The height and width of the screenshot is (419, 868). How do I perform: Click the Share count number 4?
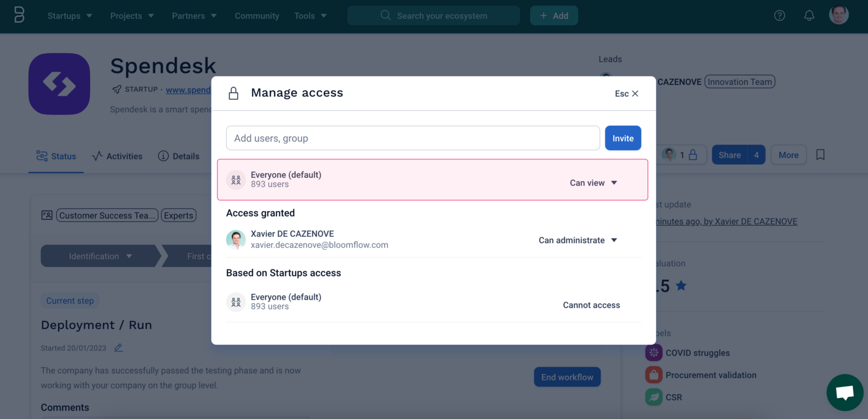coord(756,155)
